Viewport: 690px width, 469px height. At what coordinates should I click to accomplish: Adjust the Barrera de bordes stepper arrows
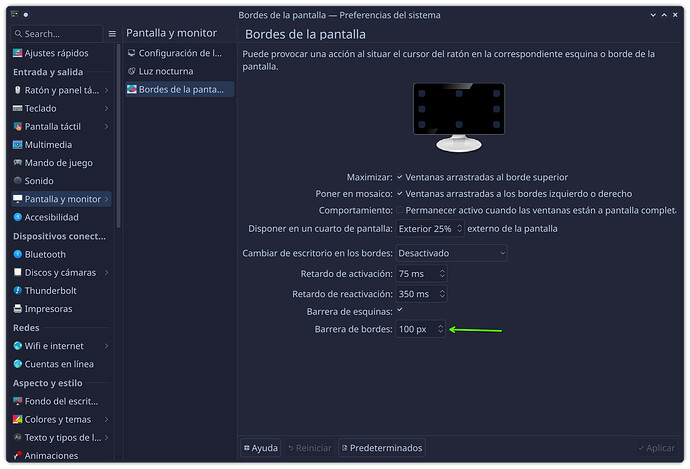[x=440, y=329]
